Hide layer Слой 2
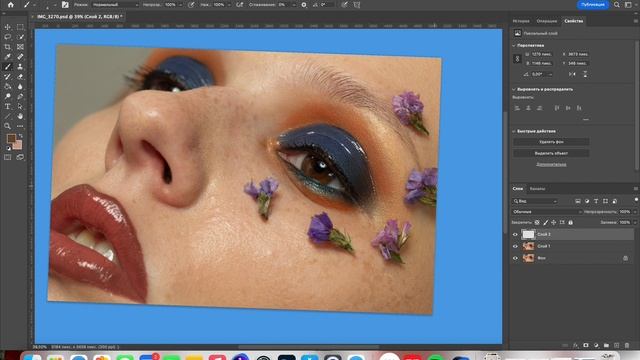This screenshot has width=640, height=360. [515, 235]
